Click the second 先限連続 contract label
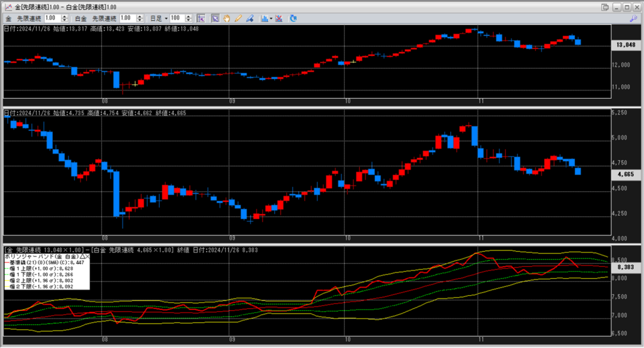The height and width of the screenshot is (348, 644). [x=104, y=18]
